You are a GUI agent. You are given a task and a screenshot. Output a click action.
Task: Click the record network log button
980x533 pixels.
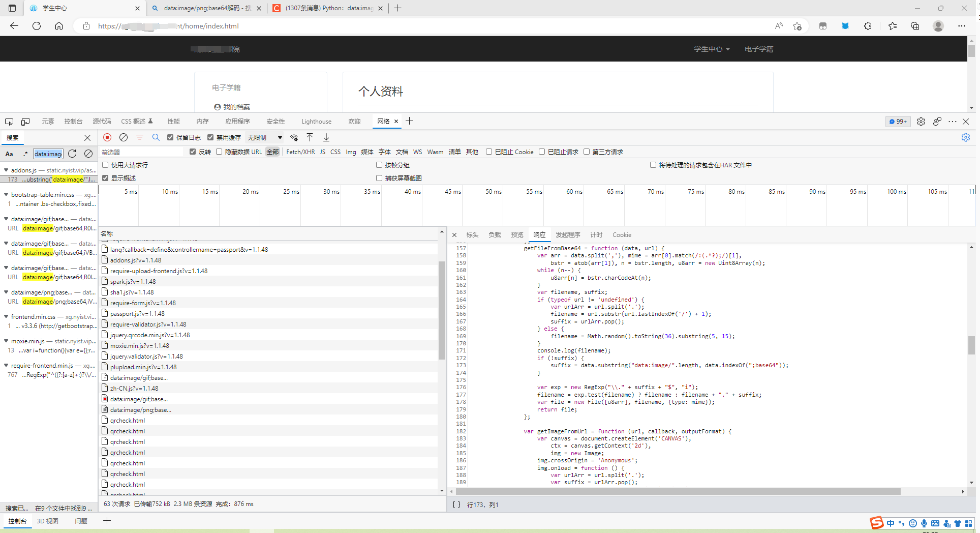tap(107, 137)
